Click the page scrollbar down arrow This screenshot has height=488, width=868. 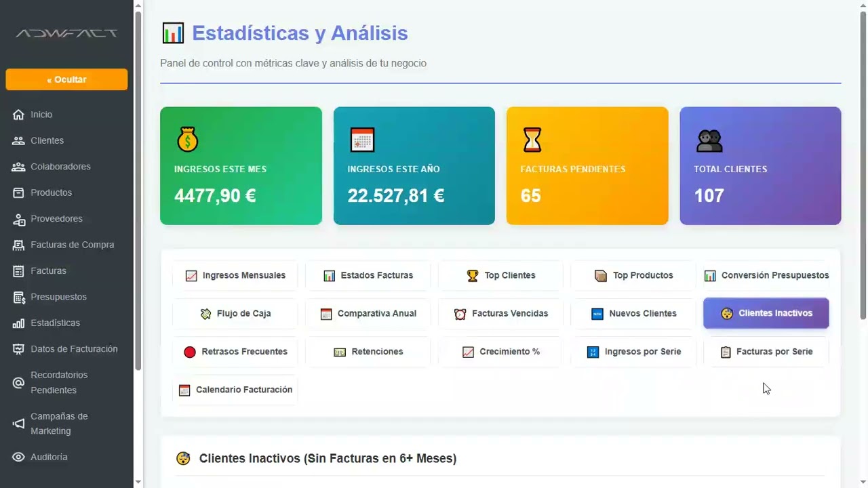point(863,482)
